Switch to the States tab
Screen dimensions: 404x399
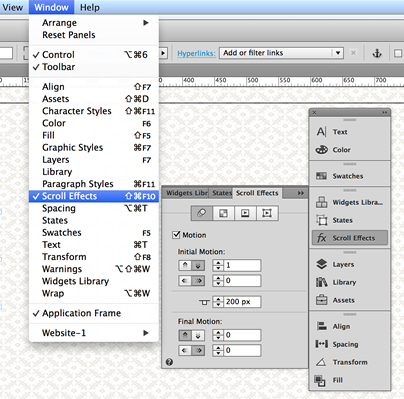(221, 193)
